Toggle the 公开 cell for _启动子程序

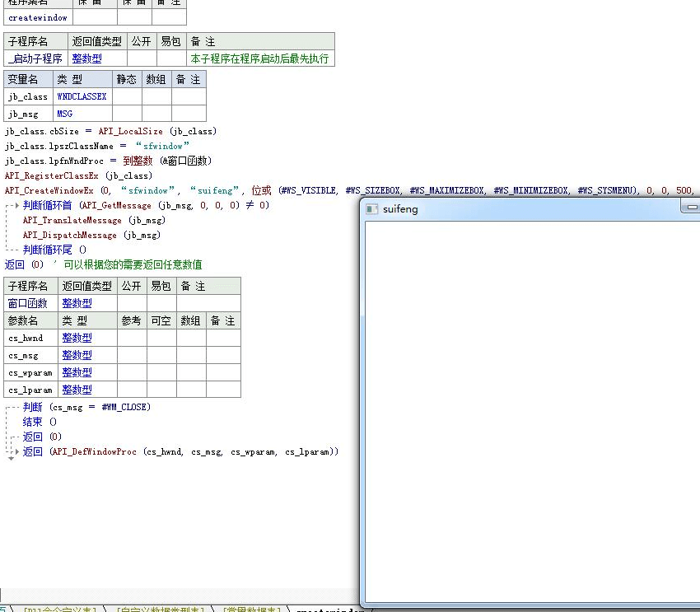(x=141, y=58)
